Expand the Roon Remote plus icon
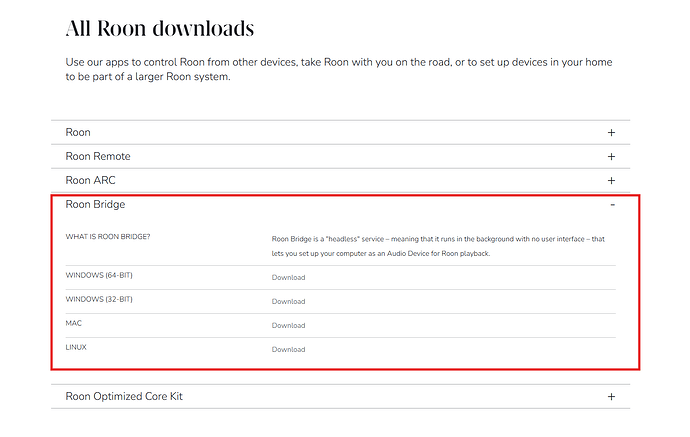The height and width of the screenshot is (437, 690). [611, 157]
